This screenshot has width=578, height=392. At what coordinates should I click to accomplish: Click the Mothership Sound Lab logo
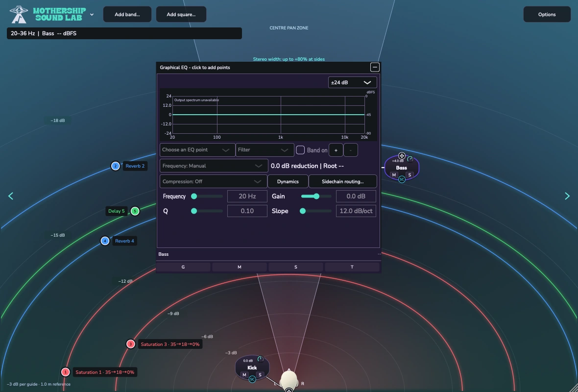point(48,14)
